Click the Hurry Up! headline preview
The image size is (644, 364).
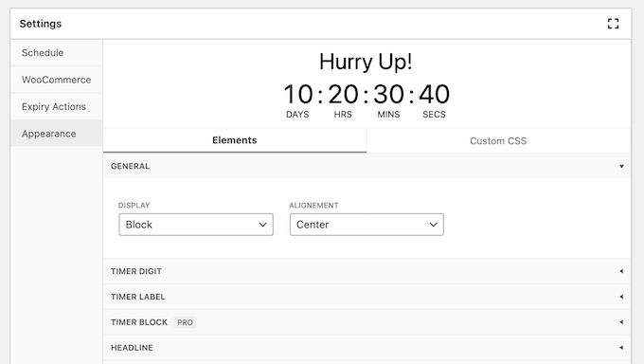366,63
